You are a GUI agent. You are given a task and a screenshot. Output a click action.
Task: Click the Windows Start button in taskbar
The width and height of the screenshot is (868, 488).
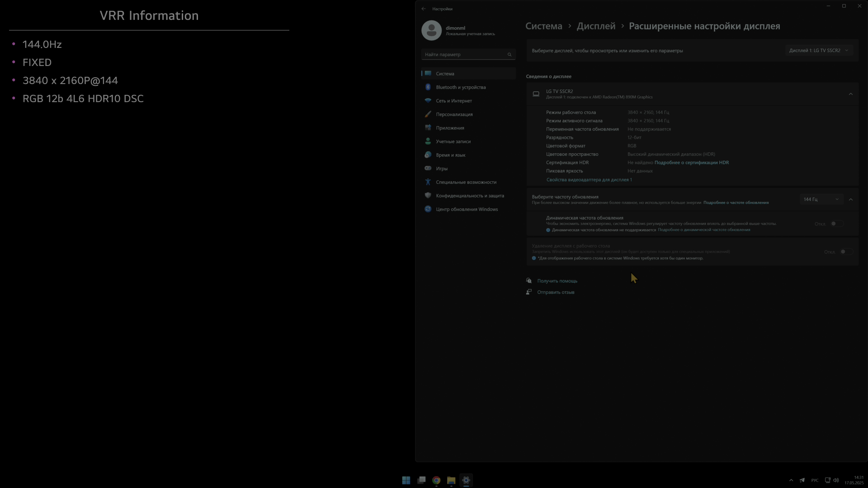406,480
